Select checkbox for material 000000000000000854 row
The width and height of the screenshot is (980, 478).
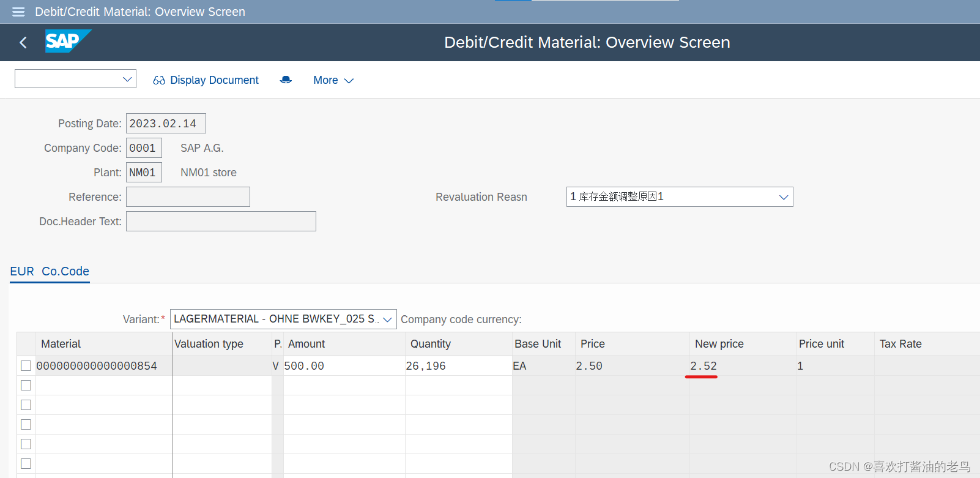[26, 365]
